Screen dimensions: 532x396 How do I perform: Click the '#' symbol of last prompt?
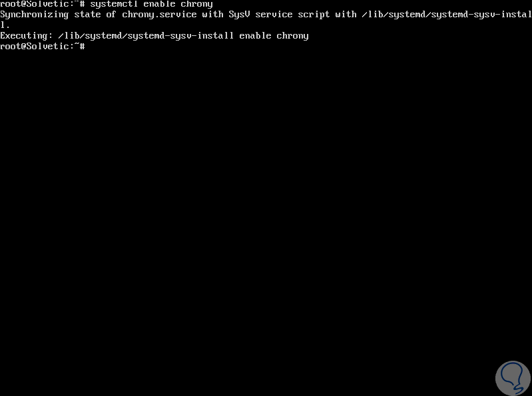pos(83,46)
